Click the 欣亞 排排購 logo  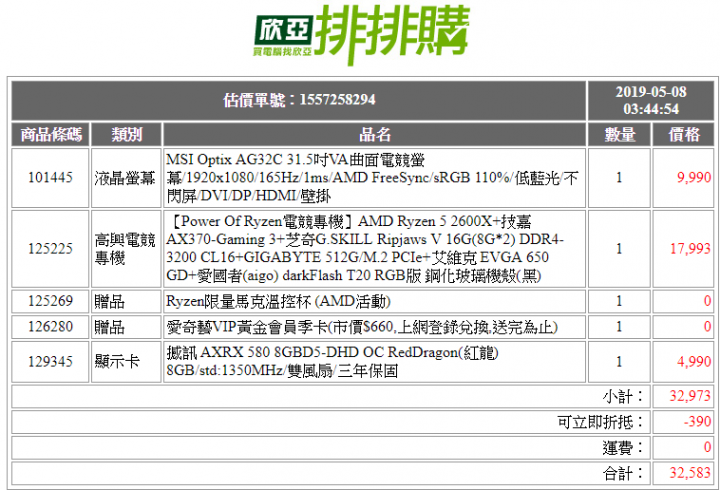361,35
